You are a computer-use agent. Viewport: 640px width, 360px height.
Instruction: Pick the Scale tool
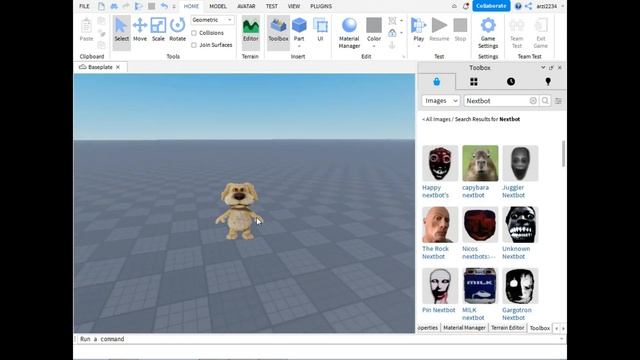pyautogui.click(x=158, y=30)
